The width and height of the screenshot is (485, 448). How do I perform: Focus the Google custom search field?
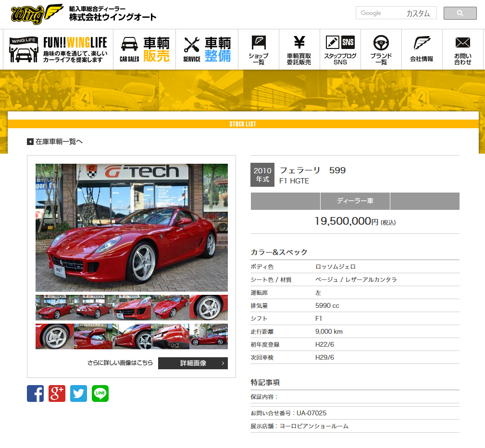396,13
